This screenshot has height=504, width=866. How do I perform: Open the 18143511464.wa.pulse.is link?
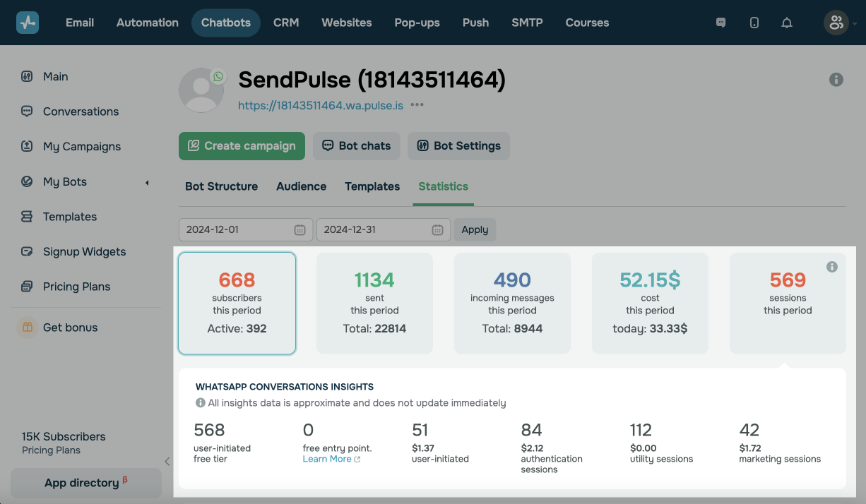click(321, 105)
